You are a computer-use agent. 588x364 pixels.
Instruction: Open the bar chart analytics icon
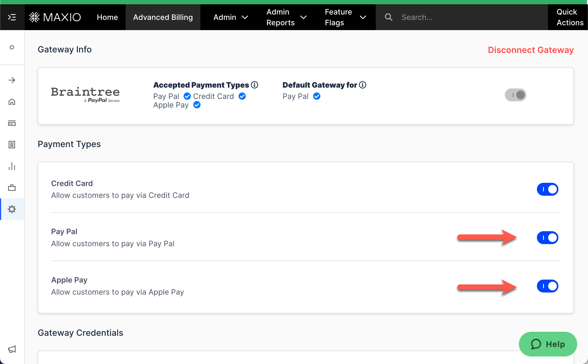(x=12, y=166)
